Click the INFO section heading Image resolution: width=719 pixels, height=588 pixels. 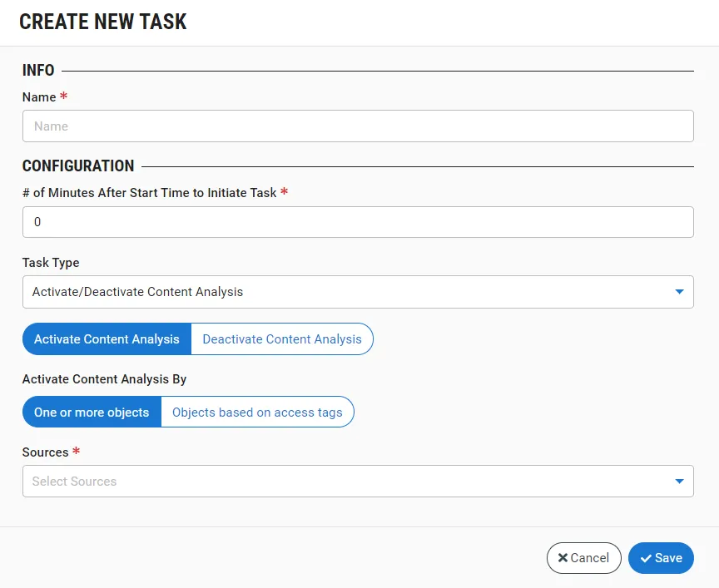pos(38,70)
